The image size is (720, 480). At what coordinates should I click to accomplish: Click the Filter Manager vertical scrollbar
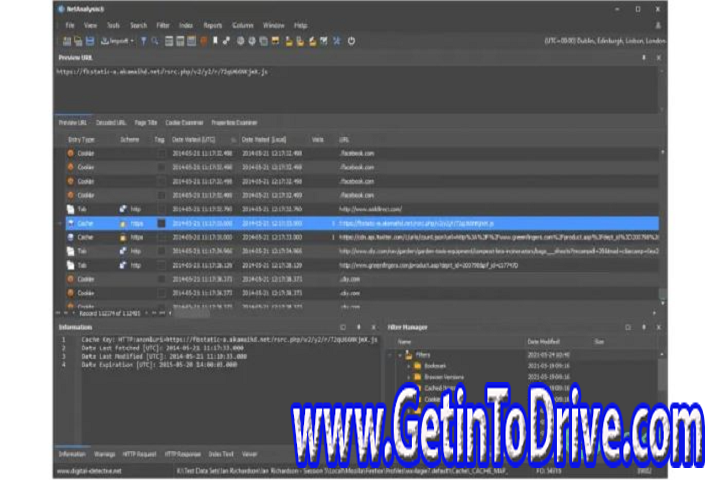coord(662,374)
